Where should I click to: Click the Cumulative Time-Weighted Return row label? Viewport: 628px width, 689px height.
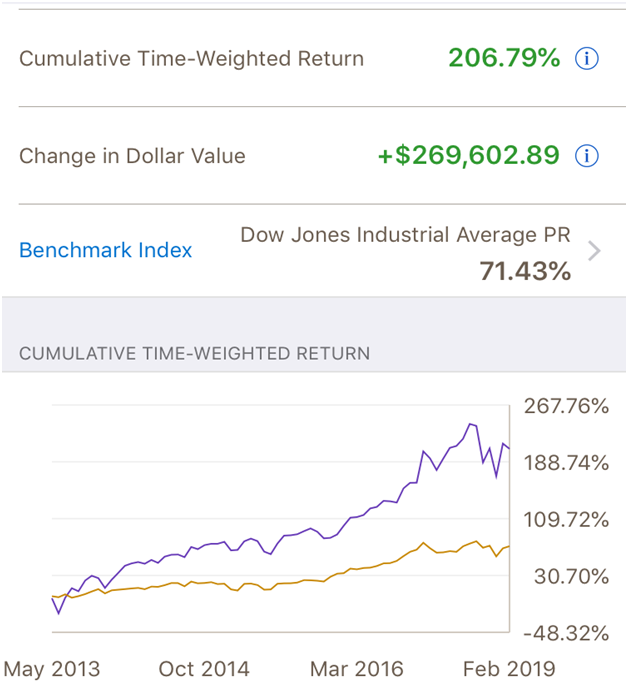191,58
